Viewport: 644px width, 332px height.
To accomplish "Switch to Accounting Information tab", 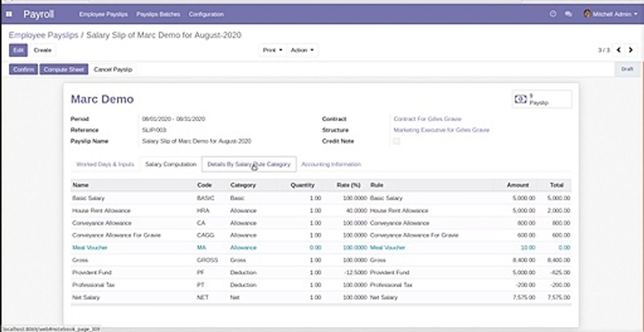I will [331, 164].
